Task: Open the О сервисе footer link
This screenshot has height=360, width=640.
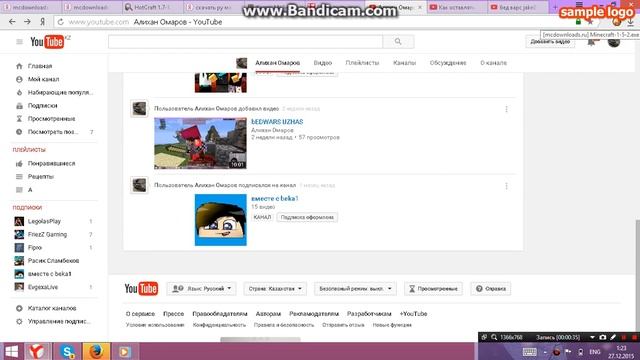Action: click(140, 313)
